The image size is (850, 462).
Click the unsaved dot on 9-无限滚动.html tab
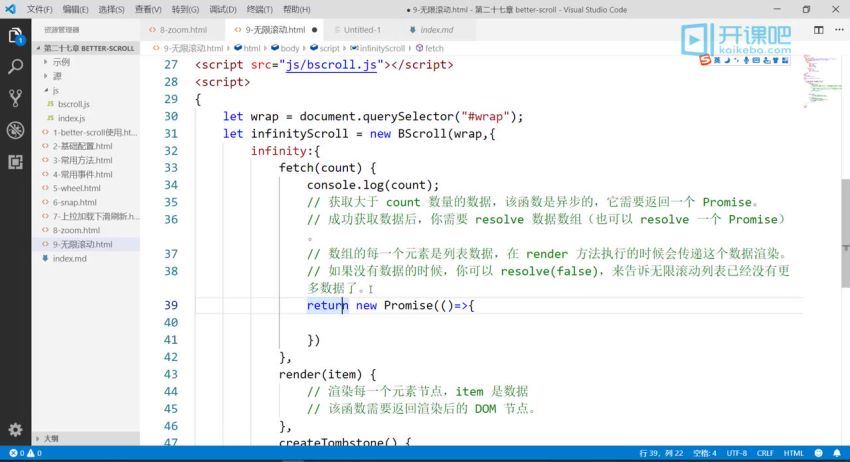pos(314,30)
